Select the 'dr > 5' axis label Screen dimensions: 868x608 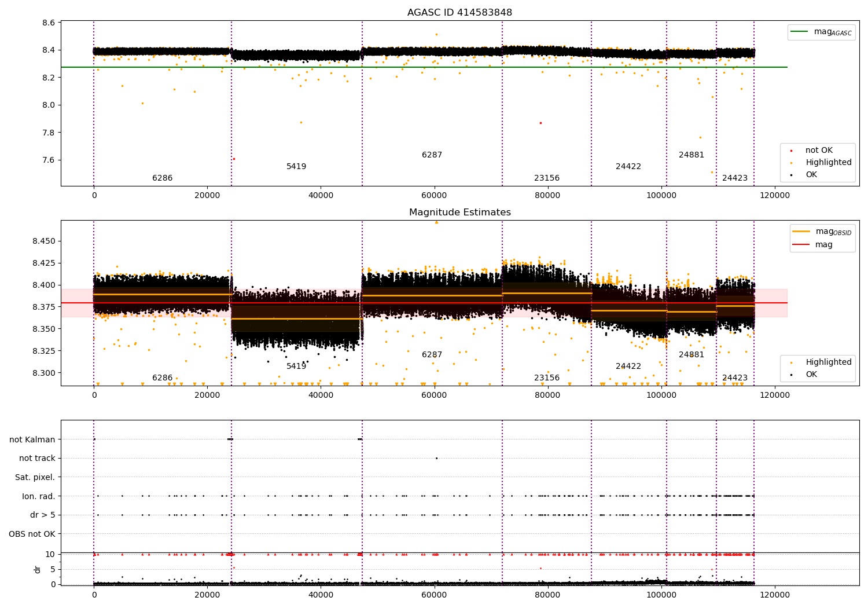[x=43, y=515]
